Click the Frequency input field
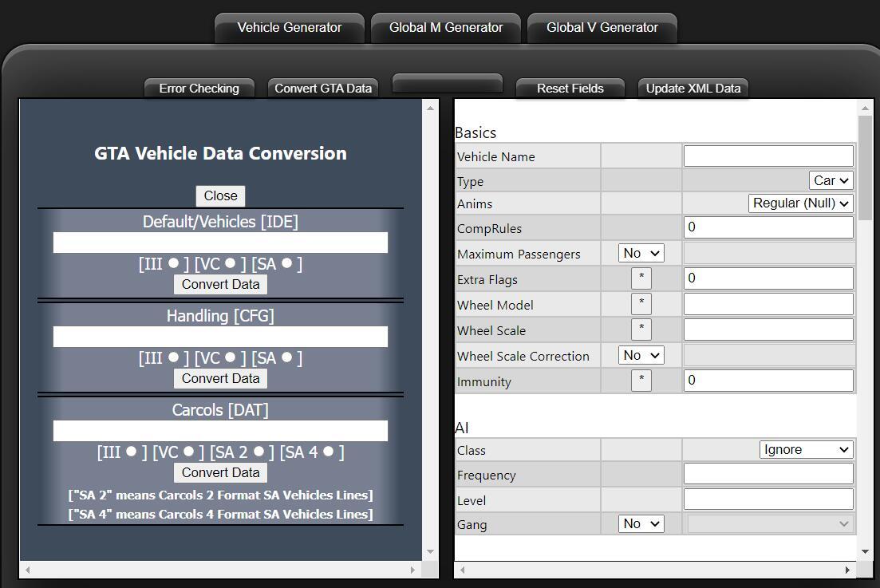 tap(768, 474)
